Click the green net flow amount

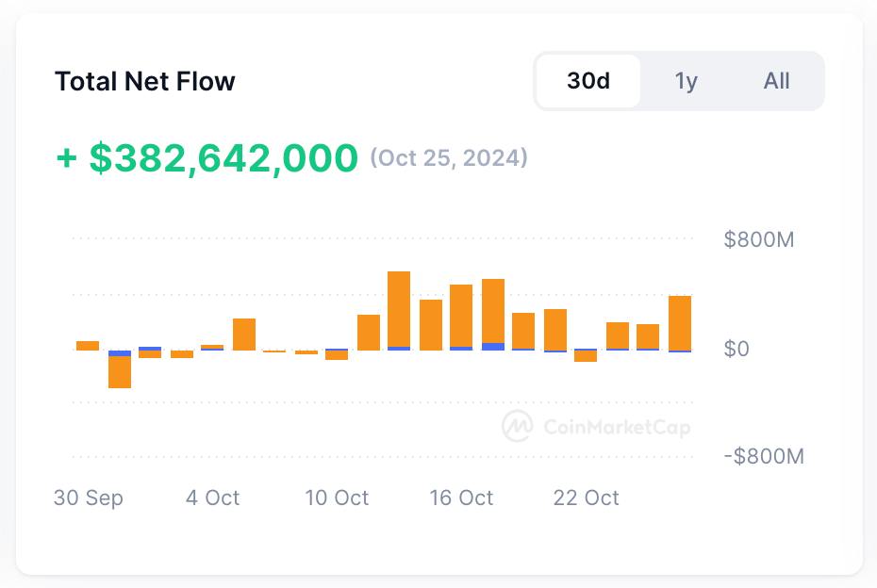(x=207, y=156)
